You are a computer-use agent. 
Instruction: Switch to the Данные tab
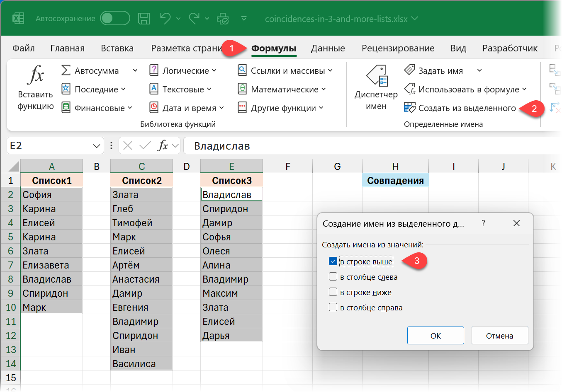(x=328, y=48)
